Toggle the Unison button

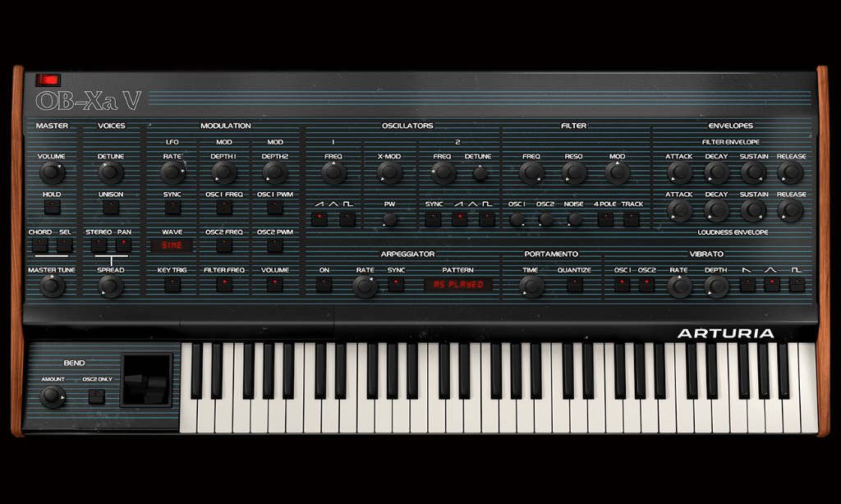(x=111, y=208)
